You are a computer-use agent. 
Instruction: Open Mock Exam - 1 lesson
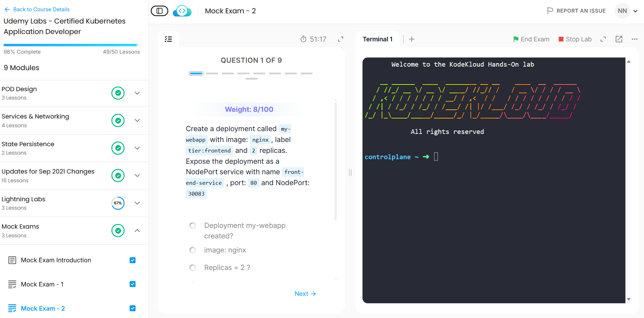42,284
